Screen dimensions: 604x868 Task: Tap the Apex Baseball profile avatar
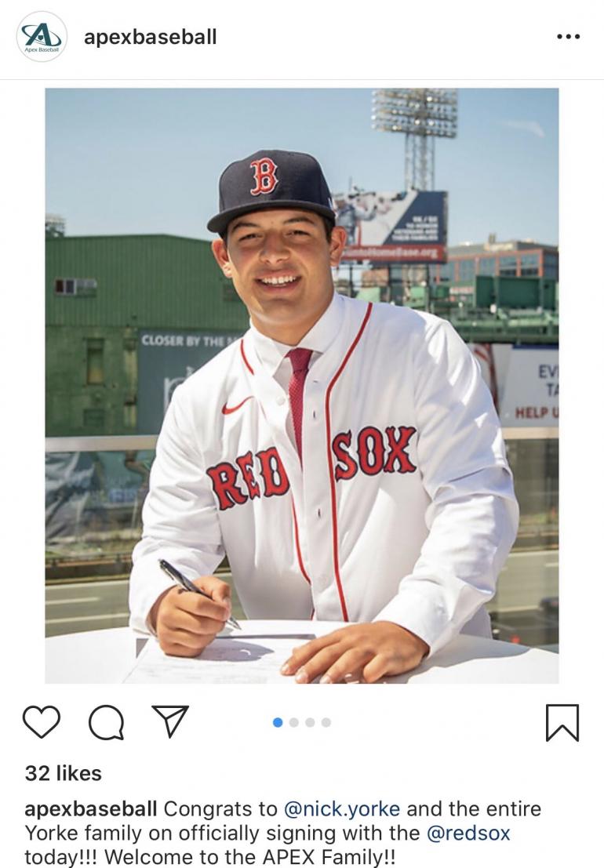(42, 37)
